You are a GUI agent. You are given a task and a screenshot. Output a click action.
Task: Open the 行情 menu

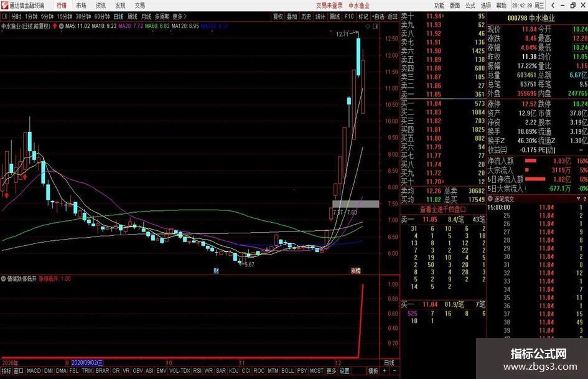click(62, 5)
